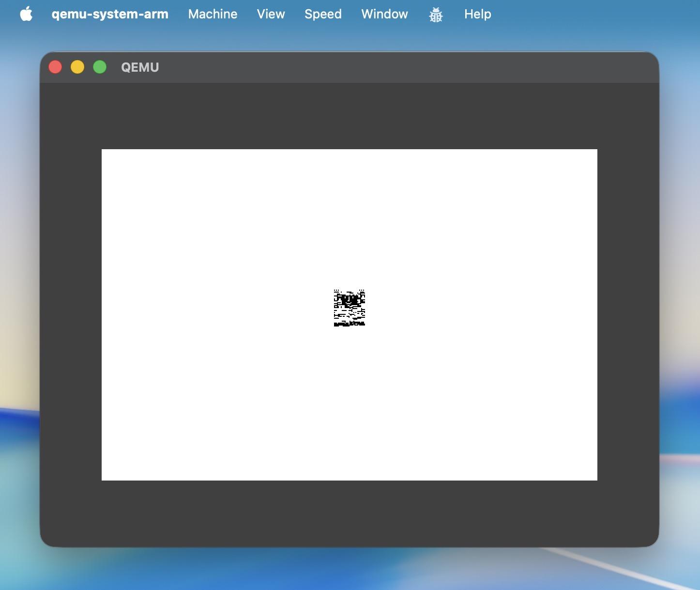The width and height of the screenshot is (700, 590).
Task: Click the garbled black pixel graphic
Action: [349, 308]
